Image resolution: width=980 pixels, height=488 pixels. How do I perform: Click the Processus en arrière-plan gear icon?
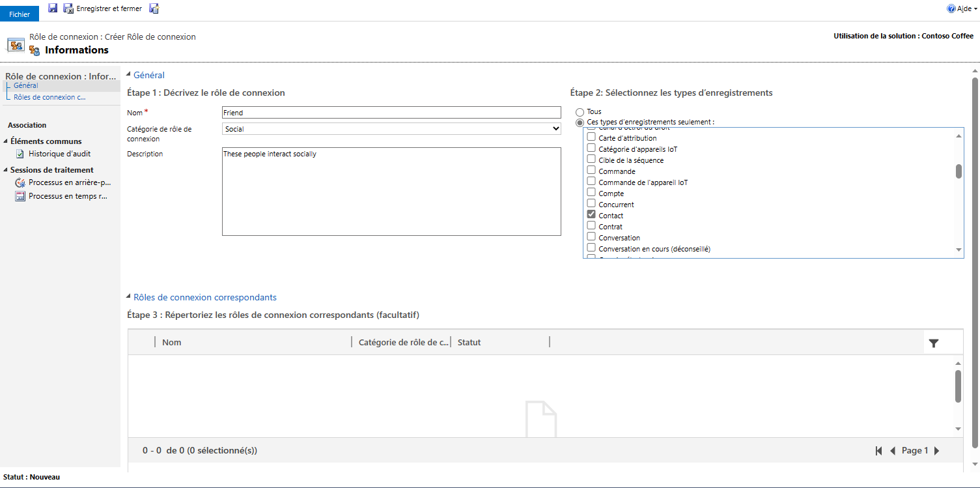pos(20,182)
